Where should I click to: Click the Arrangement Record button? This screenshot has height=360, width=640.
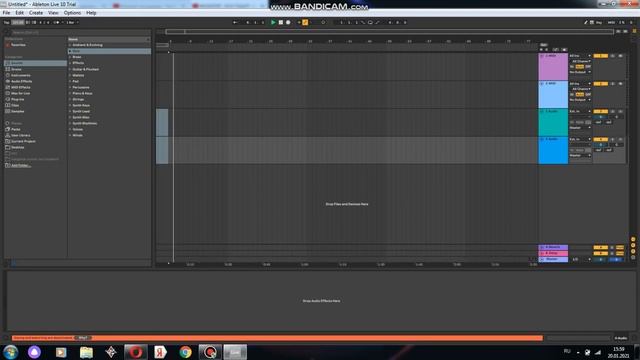[288, 22]
